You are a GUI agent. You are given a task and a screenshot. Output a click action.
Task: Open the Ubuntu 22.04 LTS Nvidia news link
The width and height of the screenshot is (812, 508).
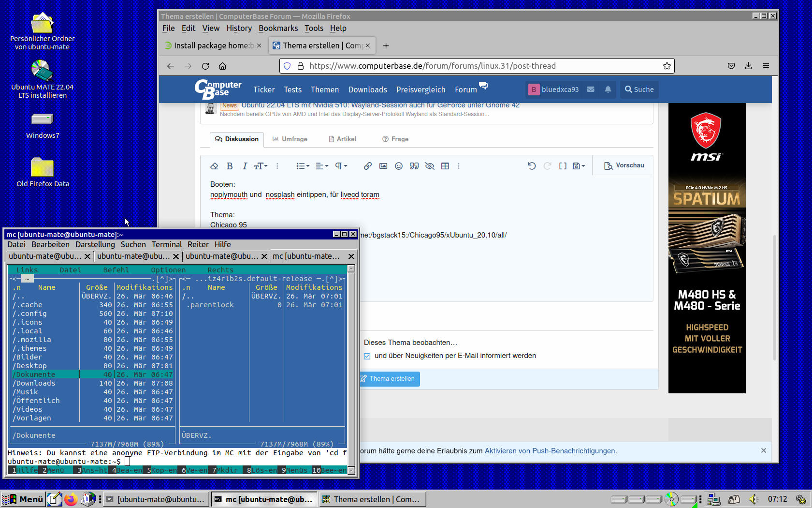[x=380, y=105]
